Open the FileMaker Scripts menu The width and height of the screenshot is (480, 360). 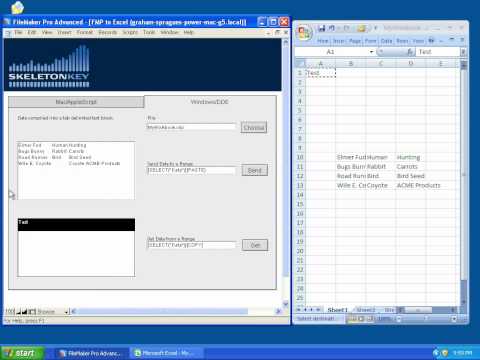point(130,32)
